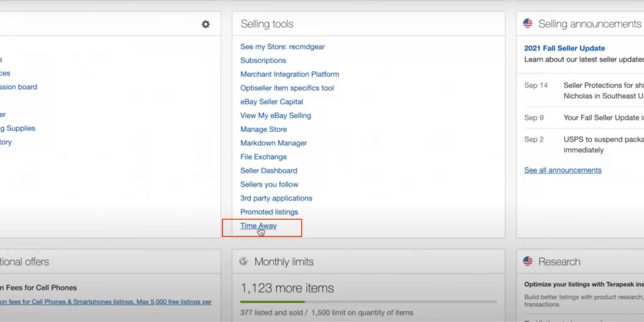
Task: Open Promoted listings link
Action: (x=269, y=212)
